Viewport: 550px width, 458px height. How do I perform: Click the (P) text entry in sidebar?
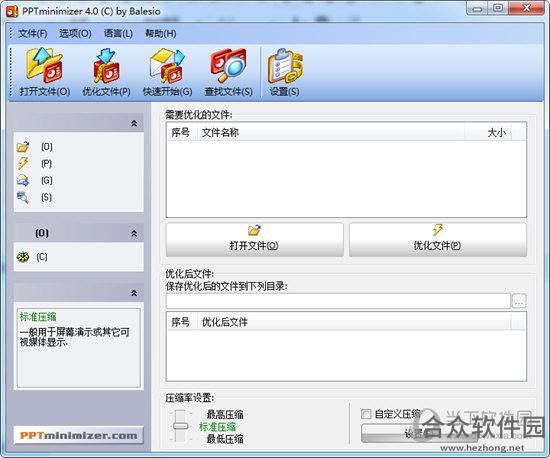(x=46, y=163)
